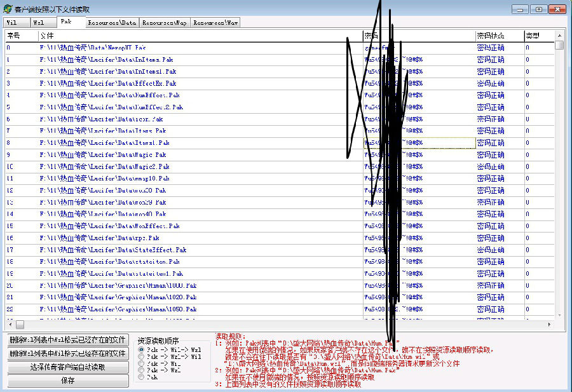
Task: Click 密码正确 status in 1020.Pak row
Action: point(490,297)
